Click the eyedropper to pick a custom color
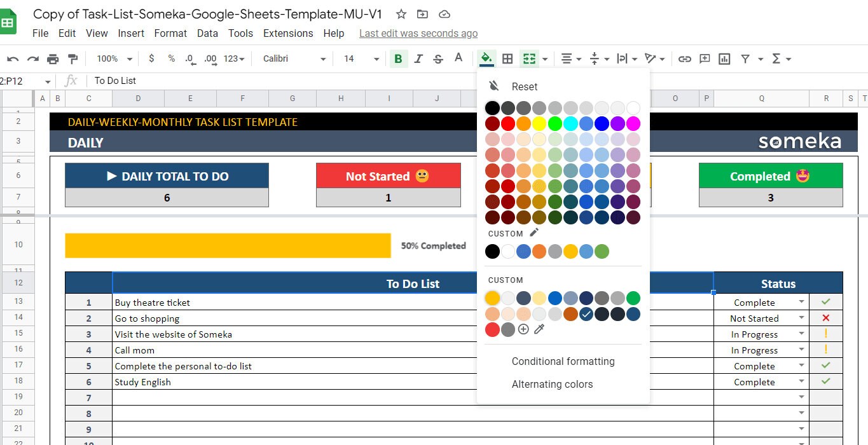 click(x=539, y=329)
